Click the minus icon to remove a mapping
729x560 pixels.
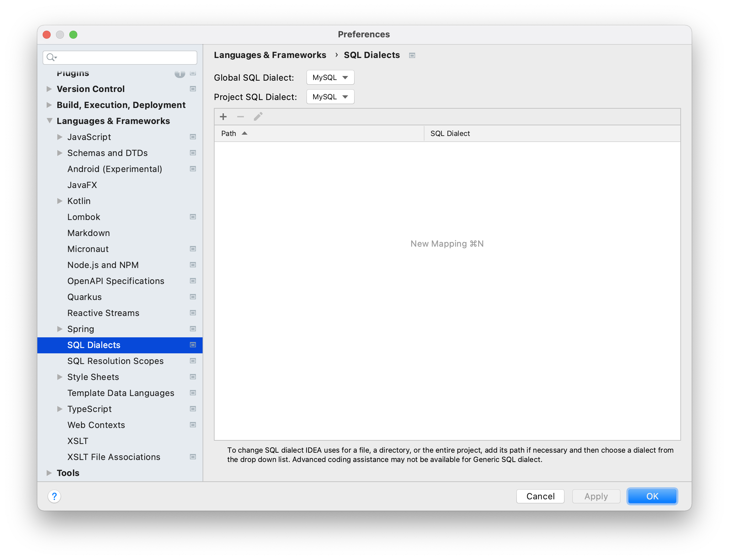tap(241, 117)
